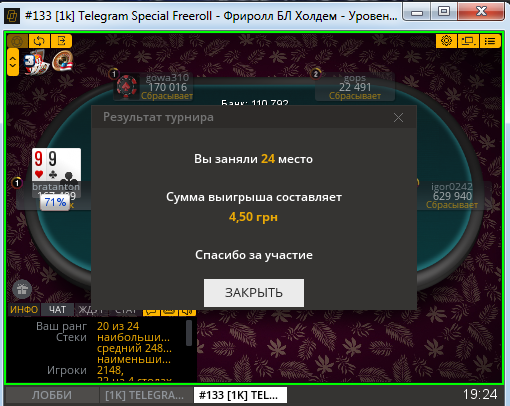
Task: Click the poker chip icon in top-left toolbar
Action: pos(17,41)
